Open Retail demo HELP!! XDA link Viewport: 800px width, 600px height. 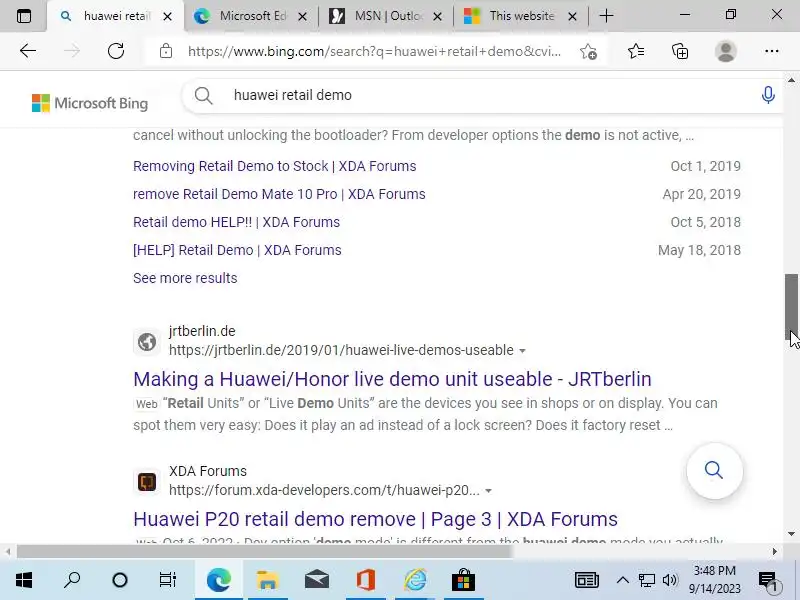236,222
